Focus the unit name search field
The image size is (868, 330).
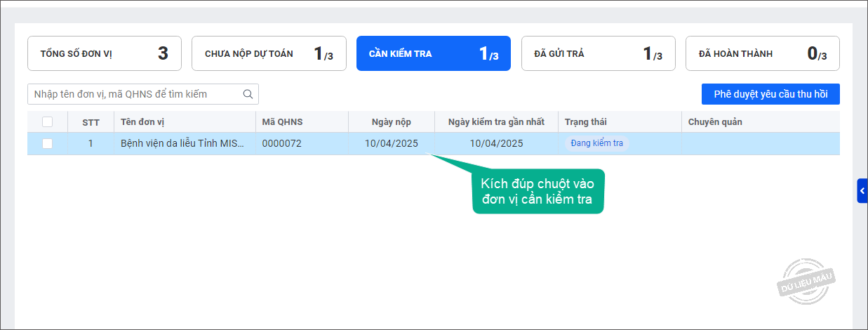point(137,94)
